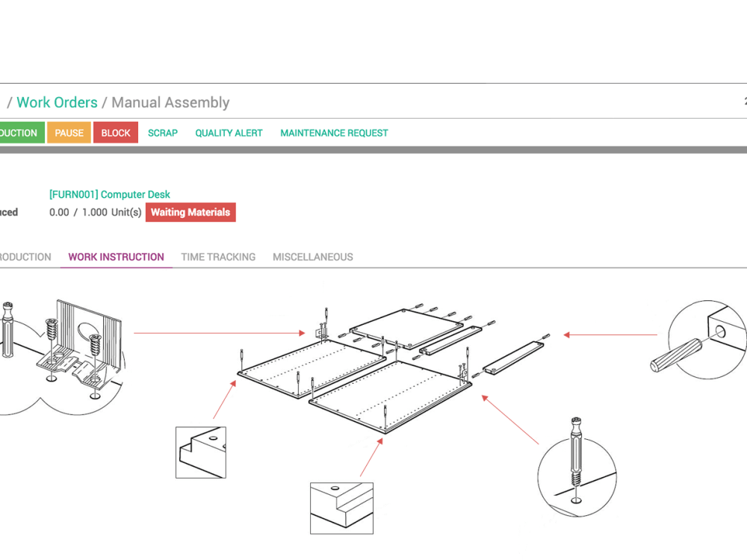
Task: Click the cam bolt detail circle
Action: 577,468
